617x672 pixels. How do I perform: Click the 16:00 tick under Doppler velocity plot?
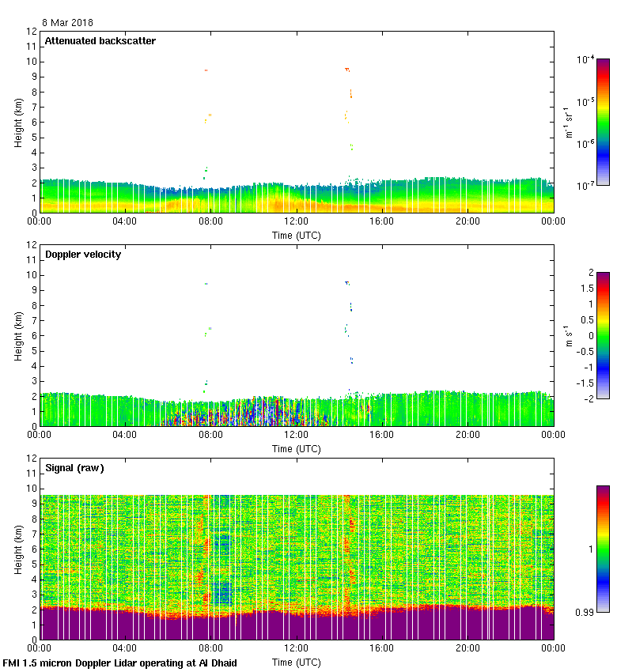coord(382,435)
